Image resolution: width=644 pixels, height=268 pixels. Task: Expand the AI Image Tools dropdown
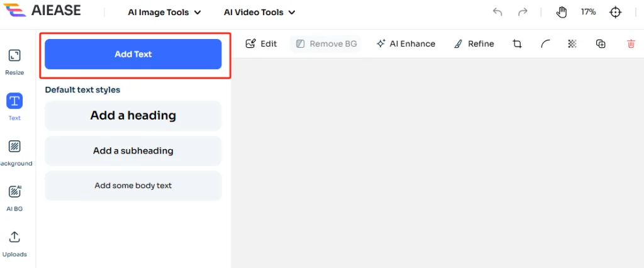click(164, 12)
